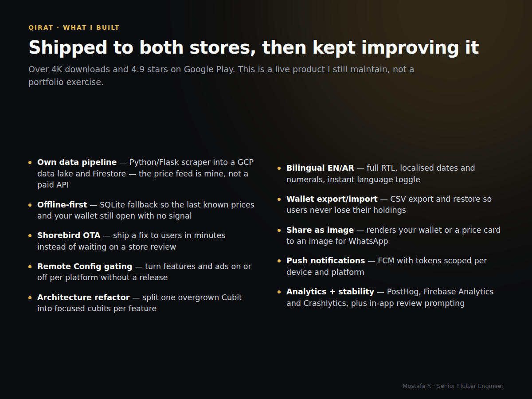
Task: Click the subtitle about 4K downloads
Action: point(221,76)
